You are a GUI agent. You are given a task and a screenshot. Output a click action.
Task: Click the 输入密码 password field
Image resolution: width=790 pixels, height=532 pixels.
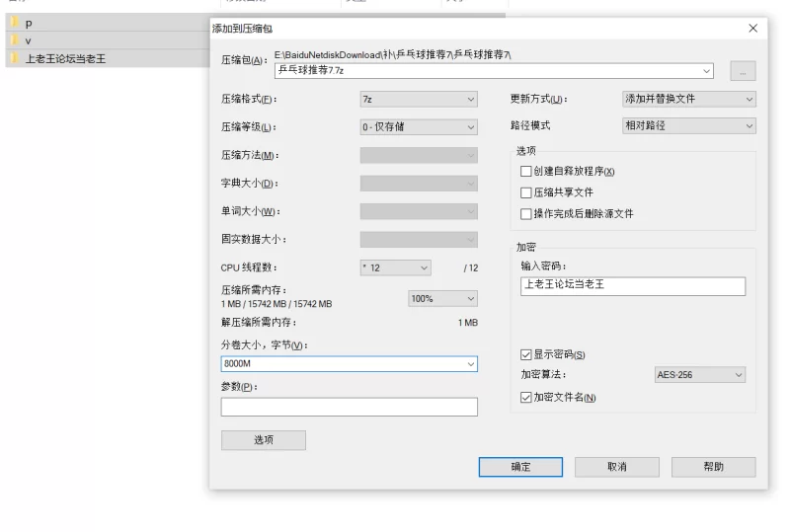[x=633, y=285]
